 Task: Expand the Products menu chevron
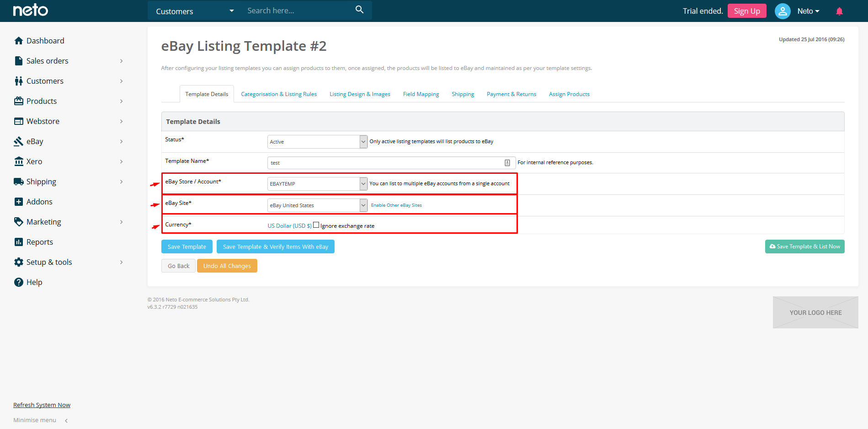pos(121,101)
